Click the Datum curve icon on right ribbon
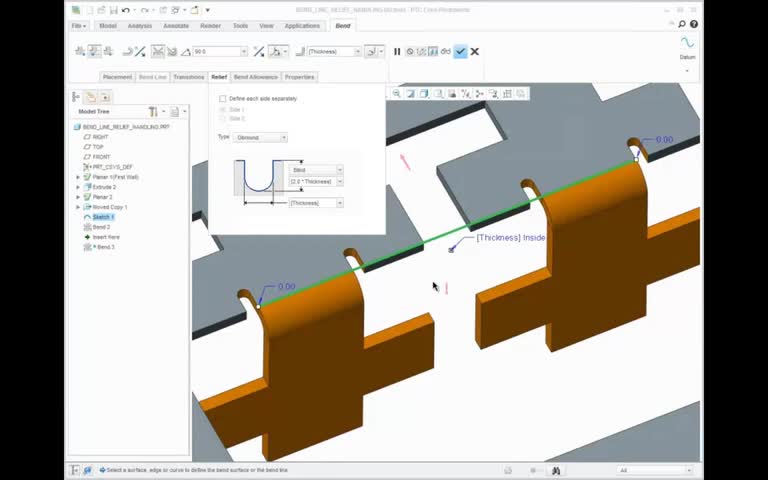This screenshot has height=480, width=768. pos(687,43)
